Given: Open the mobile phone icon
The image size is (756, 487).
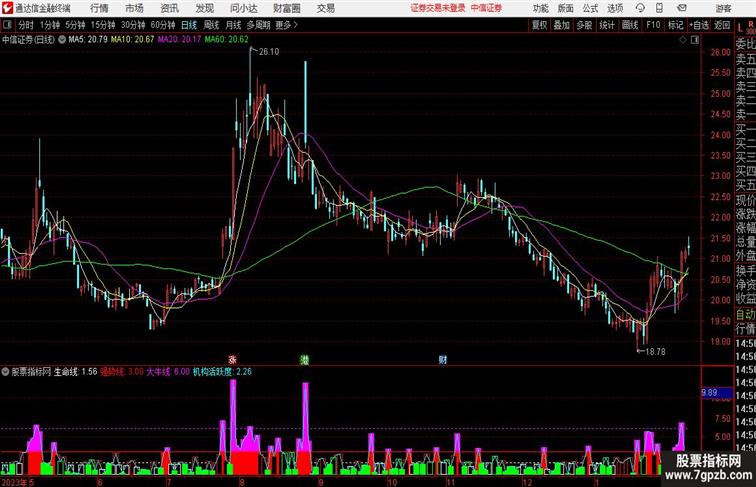Looking at the screenshot, I should [659, 8].
